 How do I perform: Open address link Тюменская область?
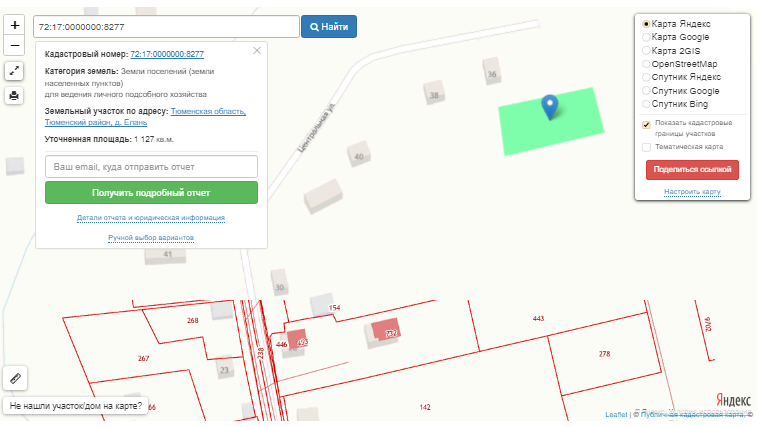(x=208, y=111)
